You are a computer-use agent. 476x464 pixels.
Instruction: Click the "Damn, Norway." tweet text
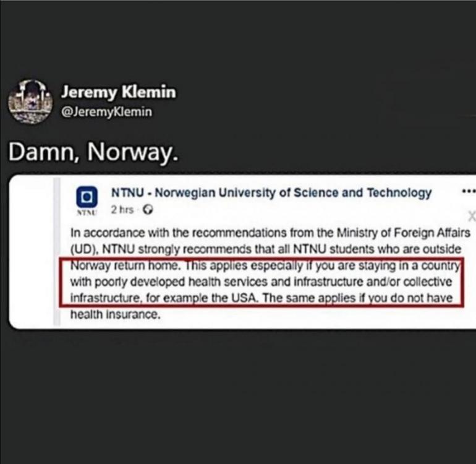(93, 152)
